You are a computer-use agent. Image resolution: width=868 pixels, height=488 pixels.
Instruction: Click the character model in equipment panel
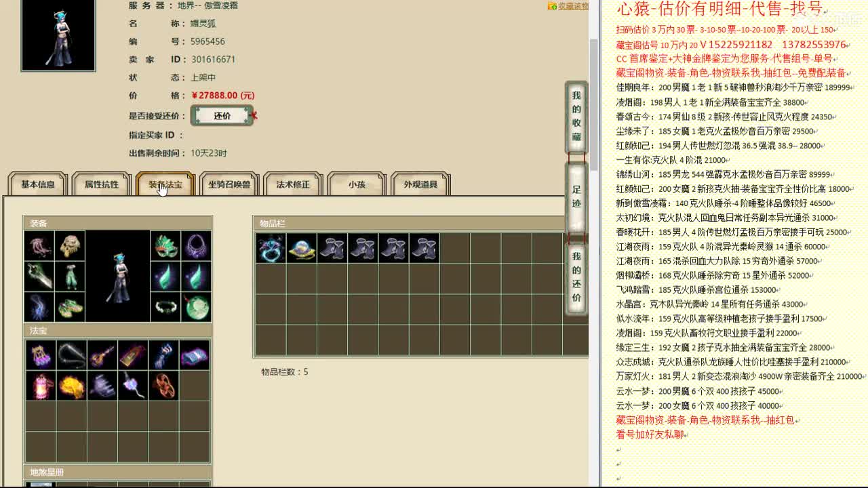[x=118, y=277]
